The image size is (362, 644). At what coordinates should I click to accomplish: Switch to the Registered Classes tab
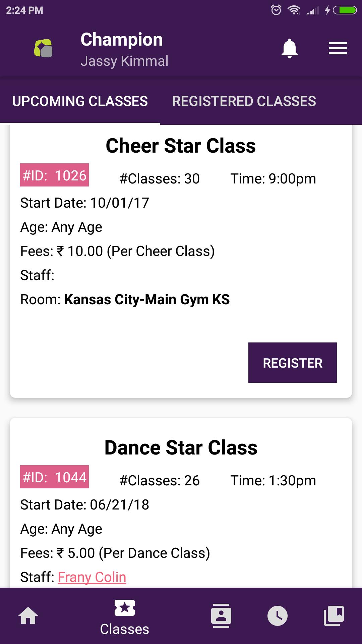coord(244,101)
